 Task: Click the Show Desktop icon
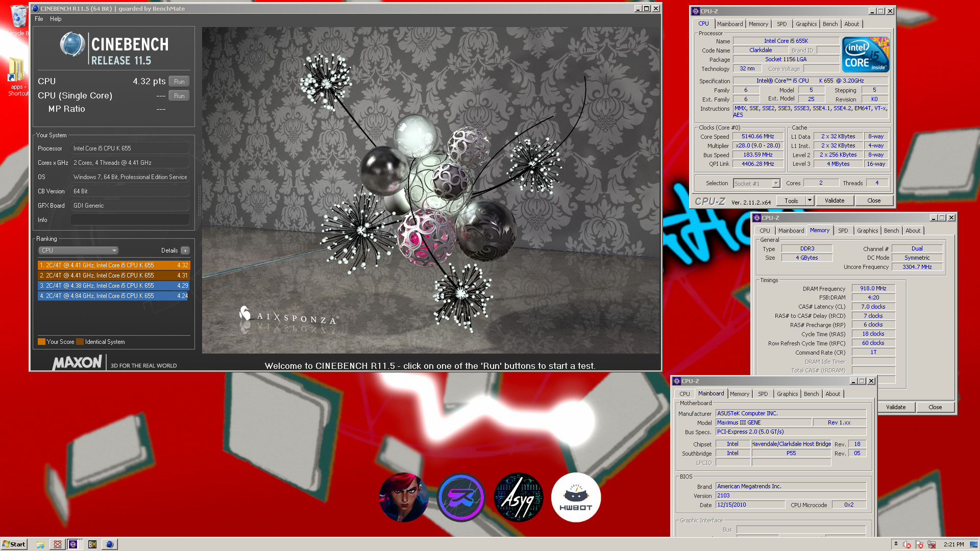974,544
